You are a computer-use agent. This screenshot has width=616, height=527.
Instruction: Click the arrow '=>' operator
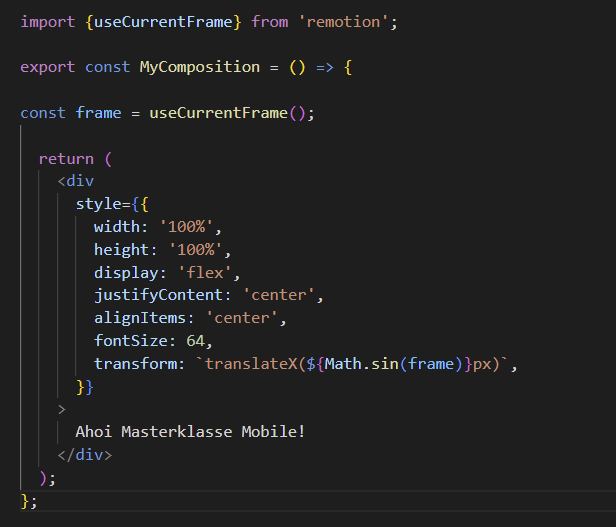(x=325, y=68)
